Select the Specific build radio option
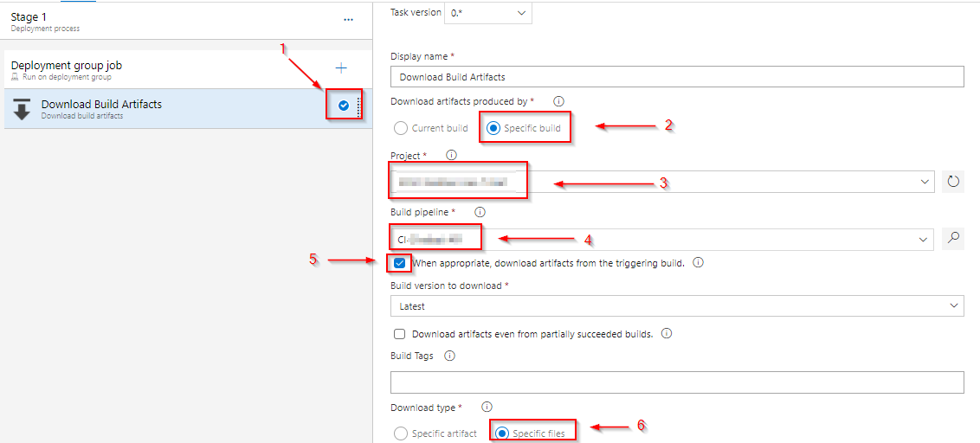Image resolution: width=980 pixels, height=443 pixels. 493,128
